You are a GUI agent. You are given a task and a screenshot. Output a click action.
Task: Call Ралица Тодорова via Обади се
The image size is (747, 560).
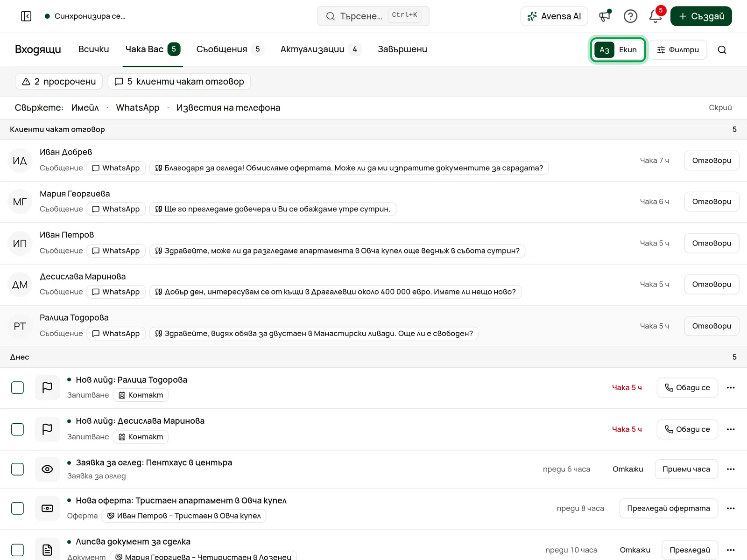point(687,388)
